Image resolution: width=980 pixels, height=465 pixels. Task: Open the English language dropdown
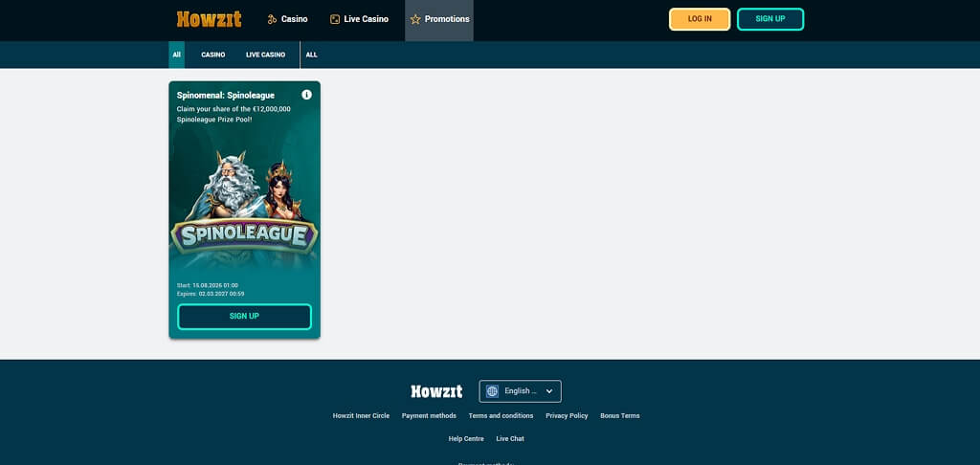520,391
